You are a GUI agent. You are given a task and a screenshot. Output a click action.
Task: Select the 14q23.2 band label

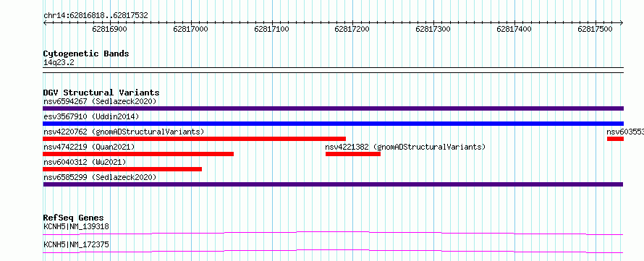click(x=59, y=63)
